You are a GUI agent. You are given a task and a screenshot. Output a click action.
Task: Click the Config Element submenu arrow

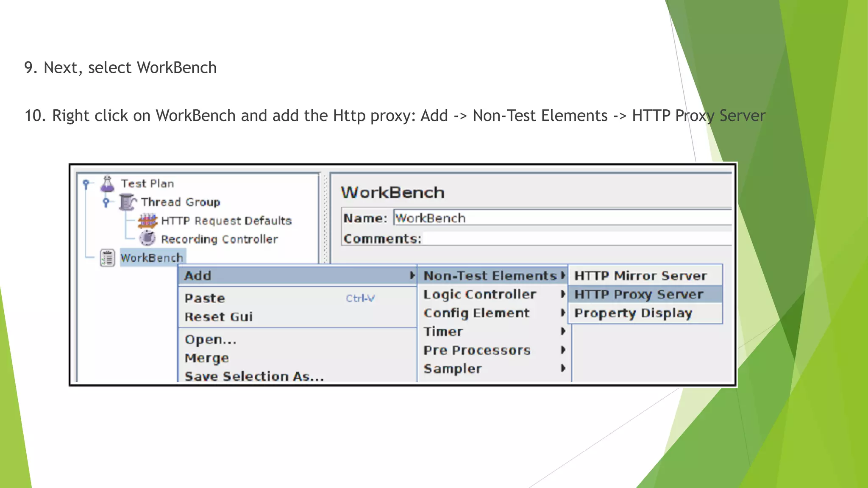(x=563, y=313)
